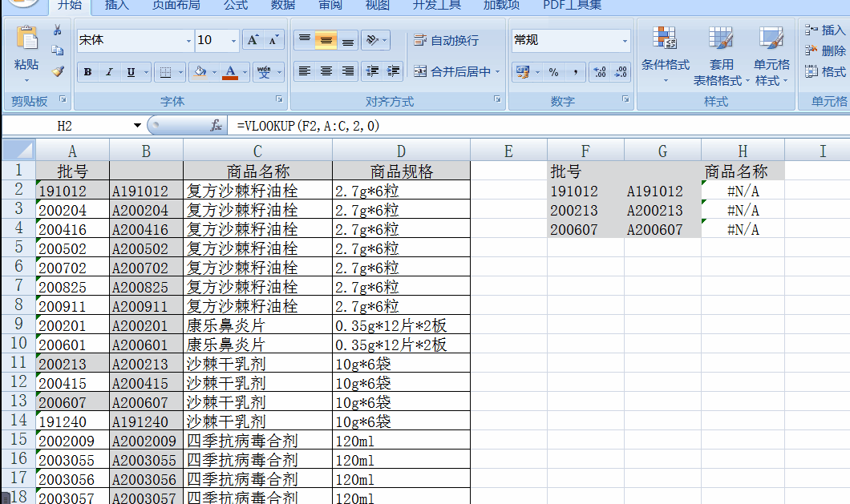Align cell text left
This screenshot has height=504, width=850.
point(305,71)
